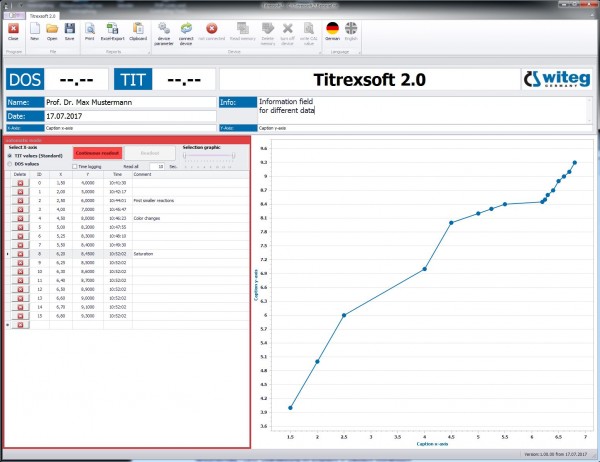The image size is (600, 462).
Task: Expand the Language group dialog launcher
Action: coord(360,52)
